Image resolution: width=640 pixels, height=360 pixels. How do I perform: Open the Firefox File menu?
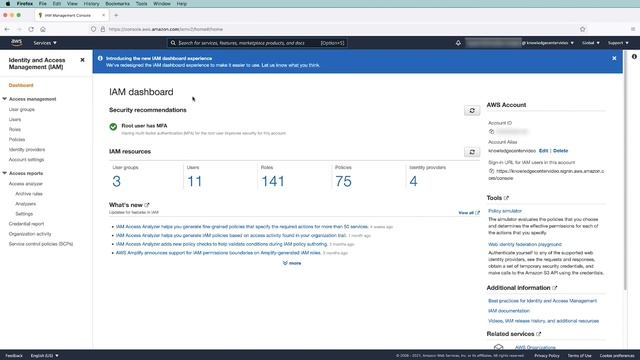[x=42, y=4]
